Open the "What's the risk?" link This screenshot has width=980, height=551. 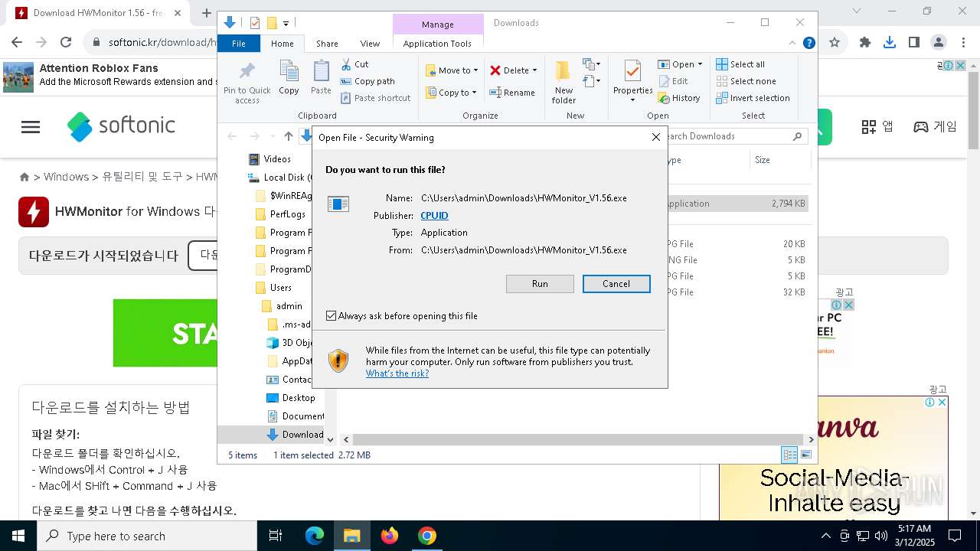(x=397, y=373)
